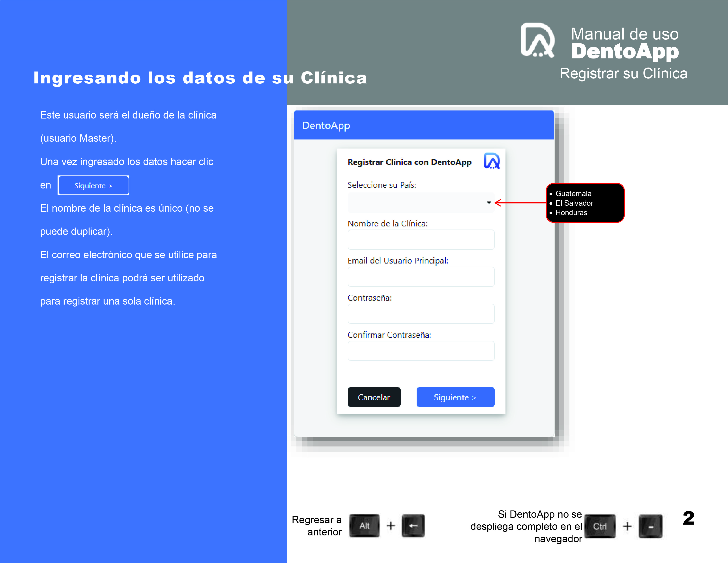Viewport: 728px width, 563px height.
Task: Click the left-arrow key icon
Action: 413,526
